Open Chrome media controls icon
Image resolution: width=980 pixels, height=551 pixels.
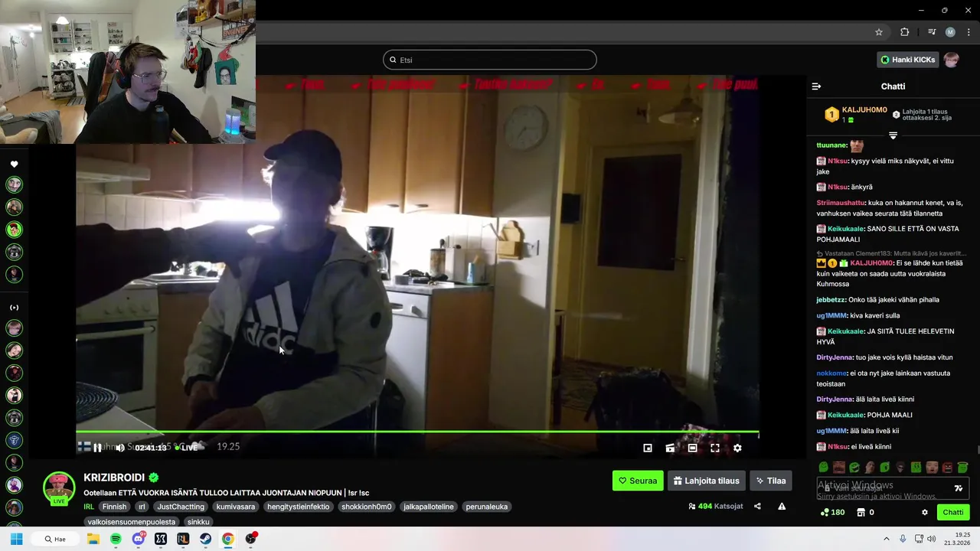click(932, 32)
